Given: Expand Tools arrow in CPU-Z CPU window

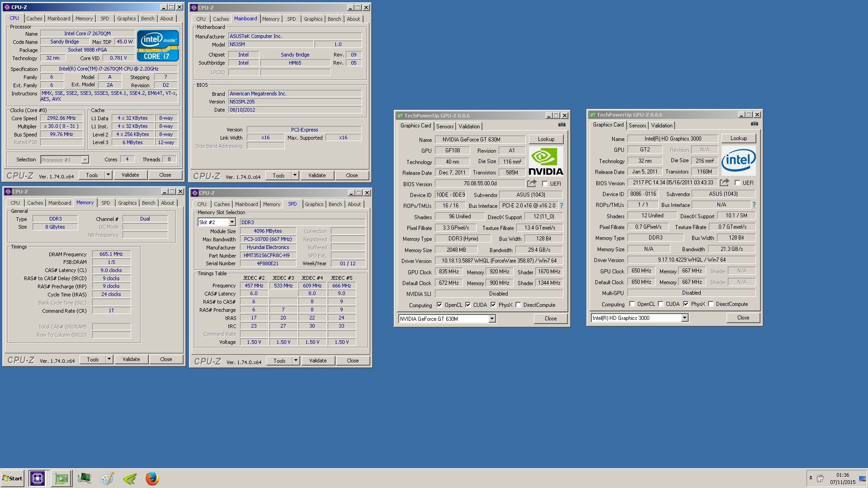Looking at the screenshot, I should point(108,175).
